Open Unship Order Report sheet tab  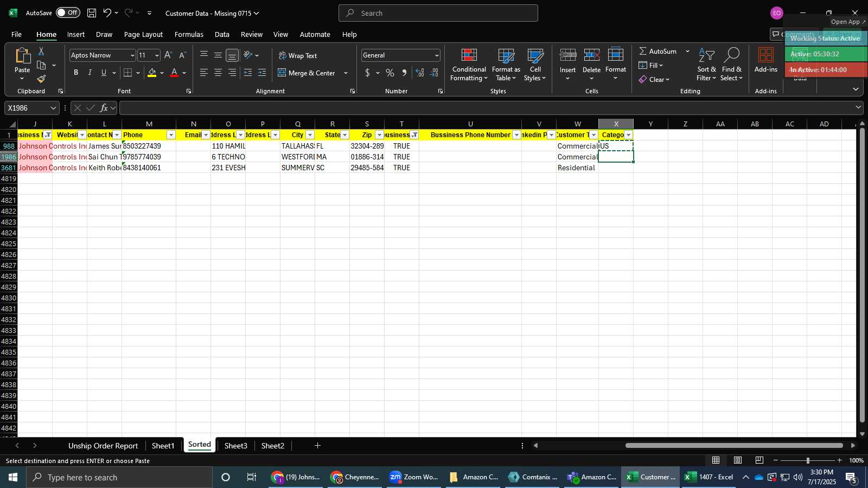point(103,446)
